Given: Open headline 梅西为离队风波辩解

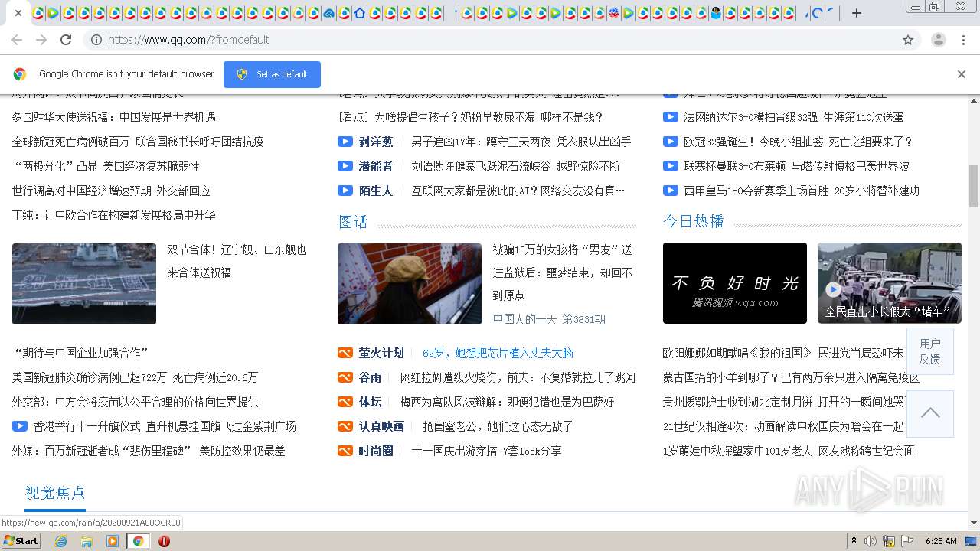Looking at the screenshot, I should click(507, 402).
